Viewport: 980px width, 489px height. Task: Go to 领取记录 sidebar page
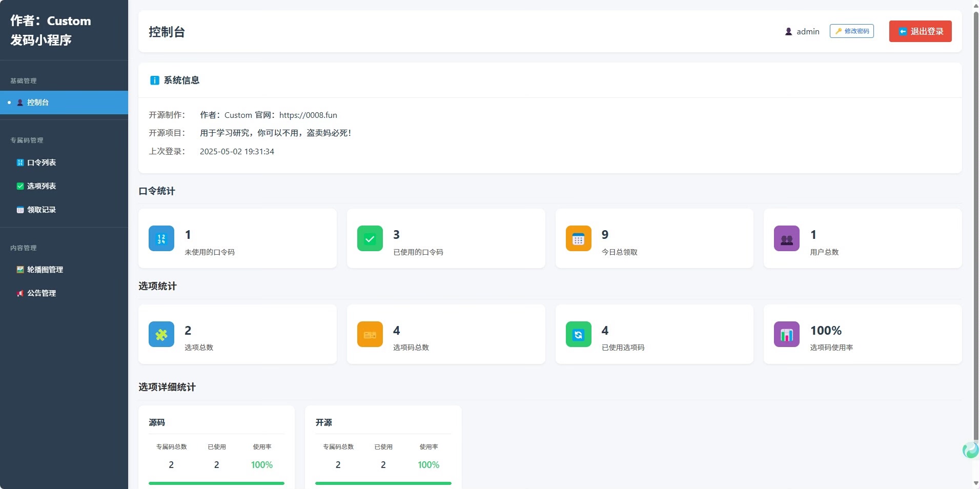coord(41,210)
